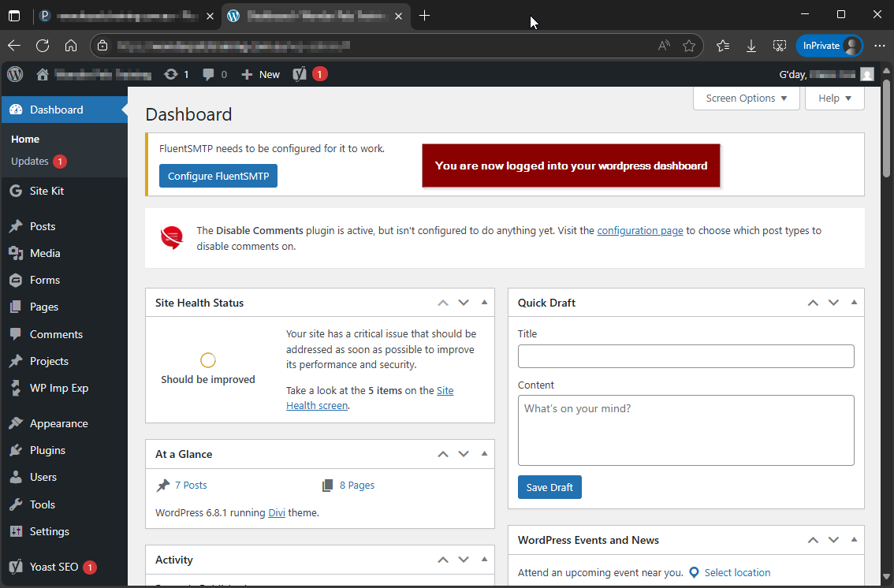The image size is (894, 588).
Task: Click the Save Draft button
Action: click(549, 487)
